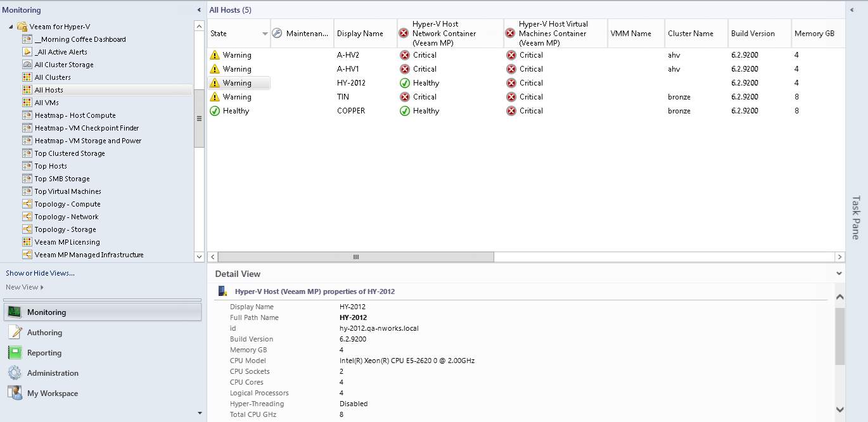This screenshot has width=868, height=422.
Task: Click the Veeam for Hyper-V folder icon
Action: tap(22, 27)
